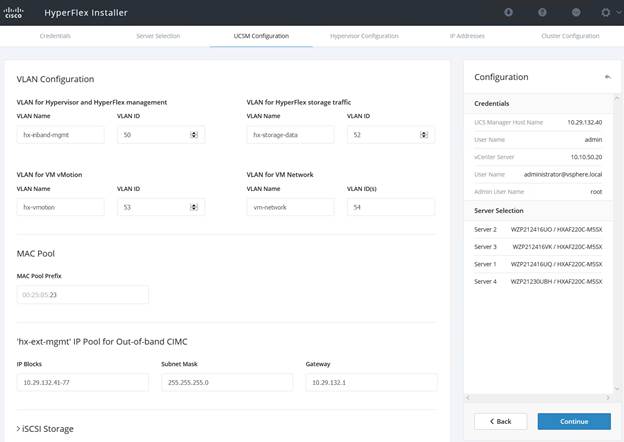Viewport: 624px width, 442px height.
Task: Click the Subnet Mask field 255.255.255.0
Action: [x=227, y=382]
